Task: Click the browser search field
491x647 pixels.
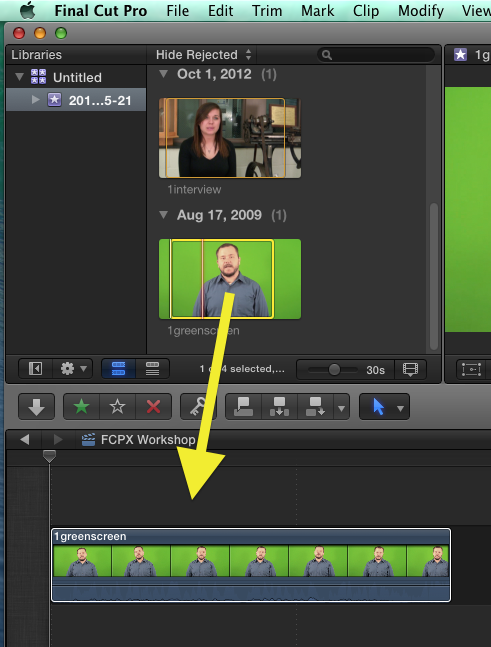Action: pyautogui.click(x=375, y=54)
